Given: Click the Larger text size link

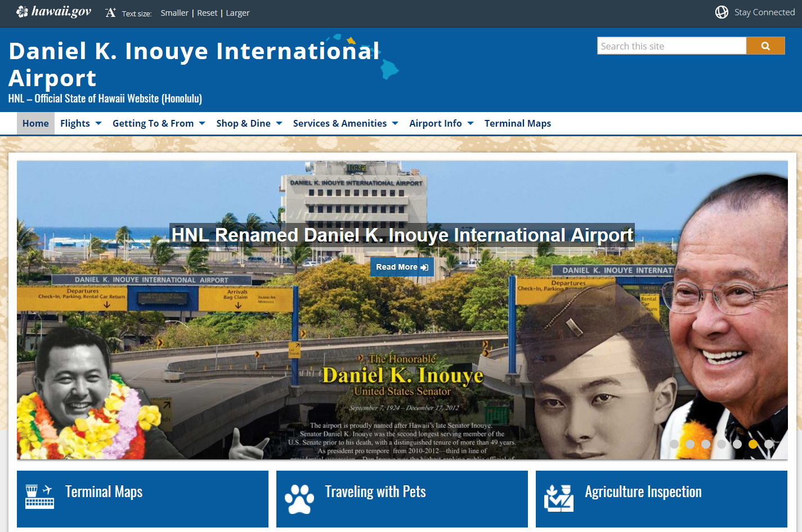Looking at the screenshot, I should pyautogui.click(x=238, y=13).
